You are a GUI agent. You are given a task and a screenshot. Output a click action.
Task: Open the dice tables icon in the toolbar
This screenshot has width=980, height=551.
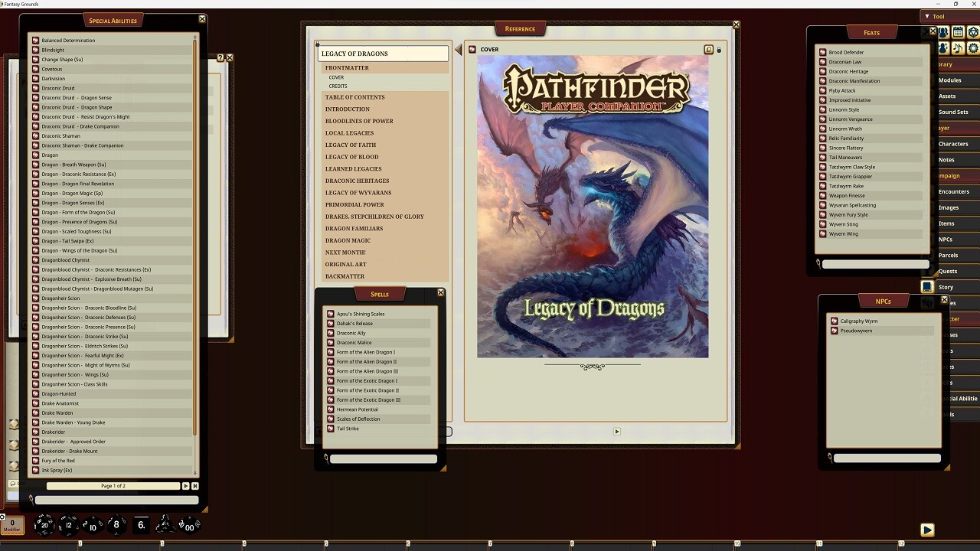[x=973, y=32]
